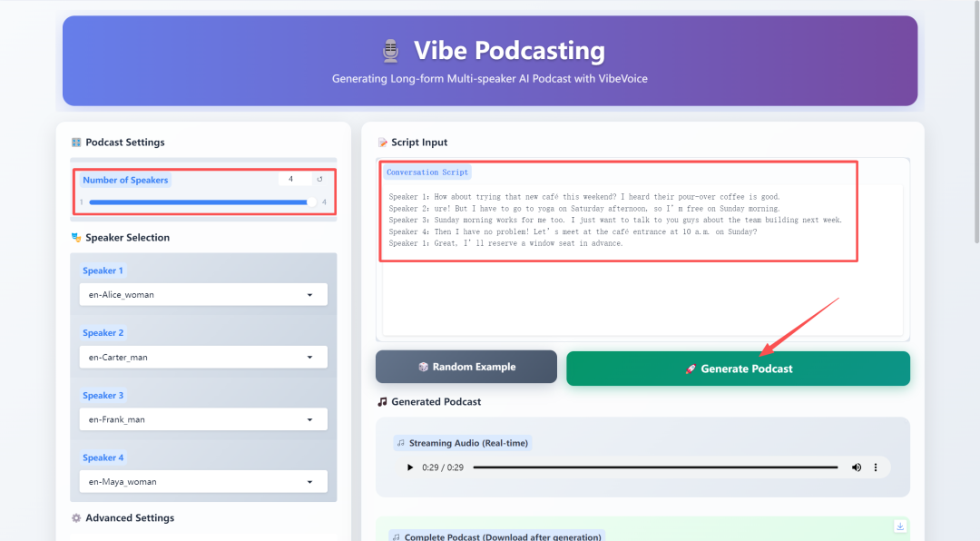Screen dimensions: 980x541
Task: Expand the Speaker 4 voice list
Action: tap(203, 482)
